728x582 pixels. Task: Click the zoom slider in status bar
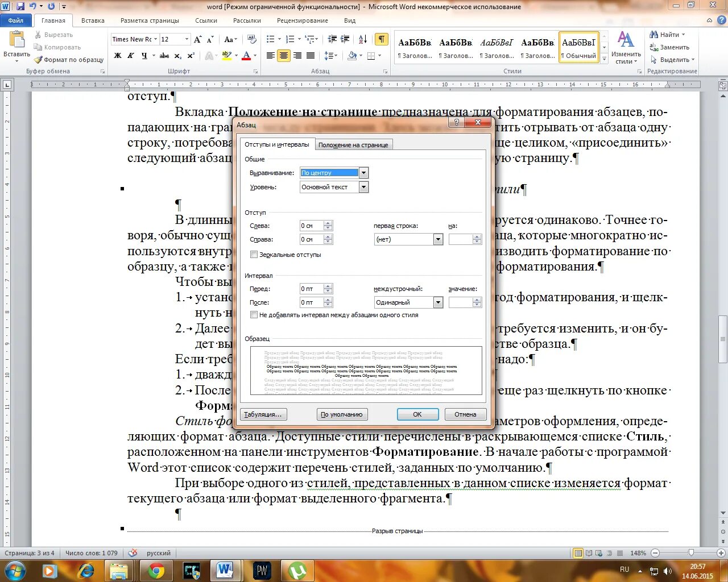tap(691, 553)
